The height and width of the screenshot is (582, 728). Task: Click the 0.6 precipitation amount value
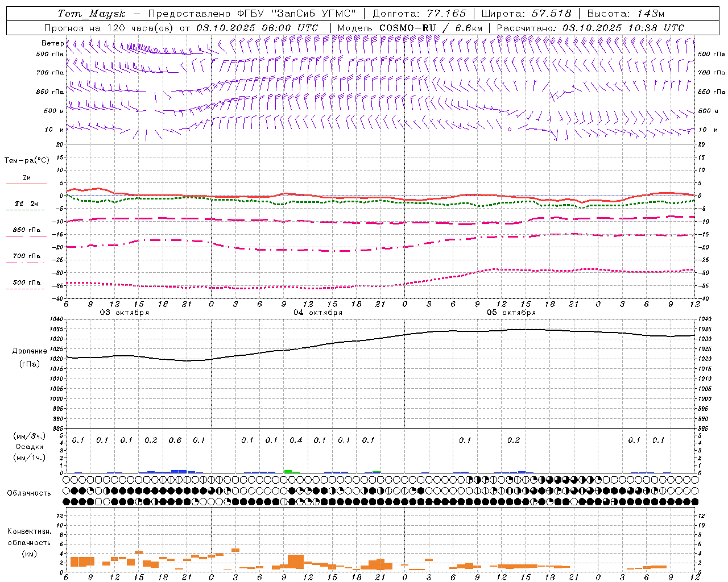click(175, 440)
